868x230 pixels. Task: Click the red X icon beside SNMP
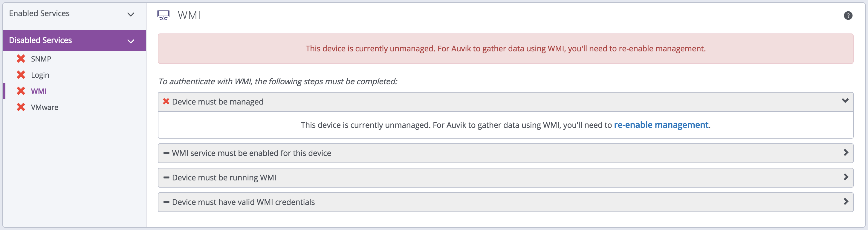(21, 58)
